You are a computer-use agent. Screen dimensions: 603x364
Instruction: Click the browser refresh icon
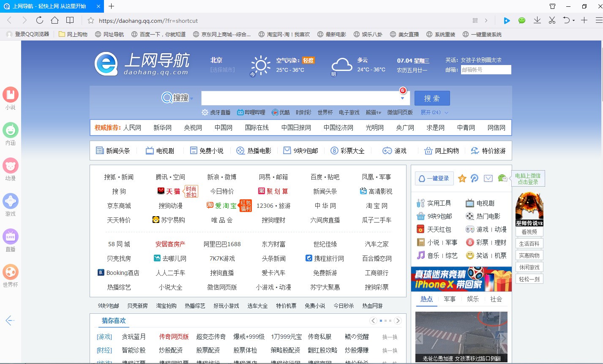(39, 20)
